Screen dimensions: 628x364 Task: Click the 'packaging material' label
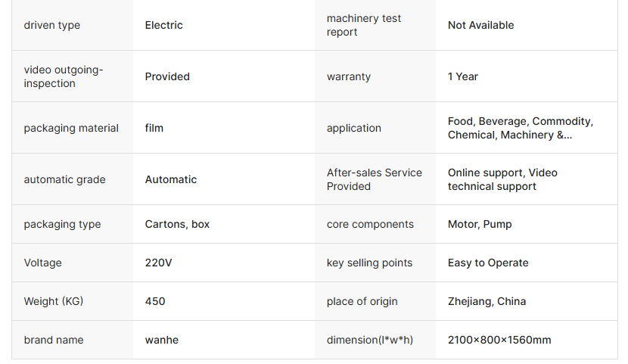tap(71, 128)
